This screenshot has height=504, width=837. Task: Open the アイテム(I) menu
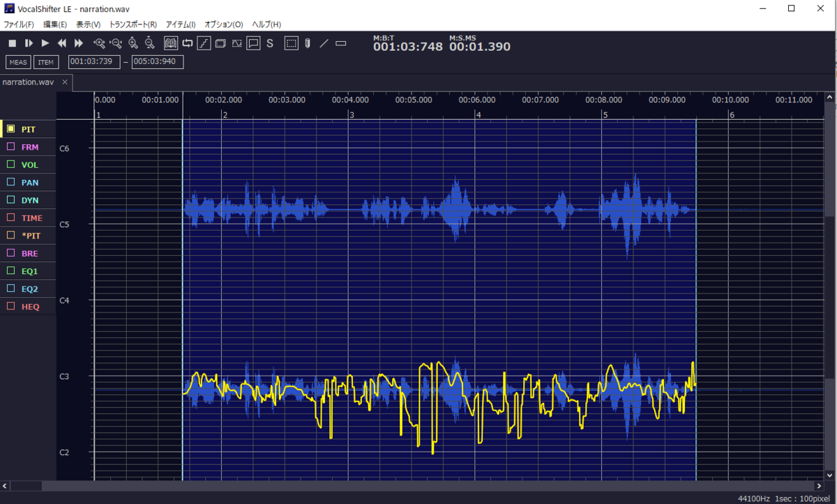[181, 24]
